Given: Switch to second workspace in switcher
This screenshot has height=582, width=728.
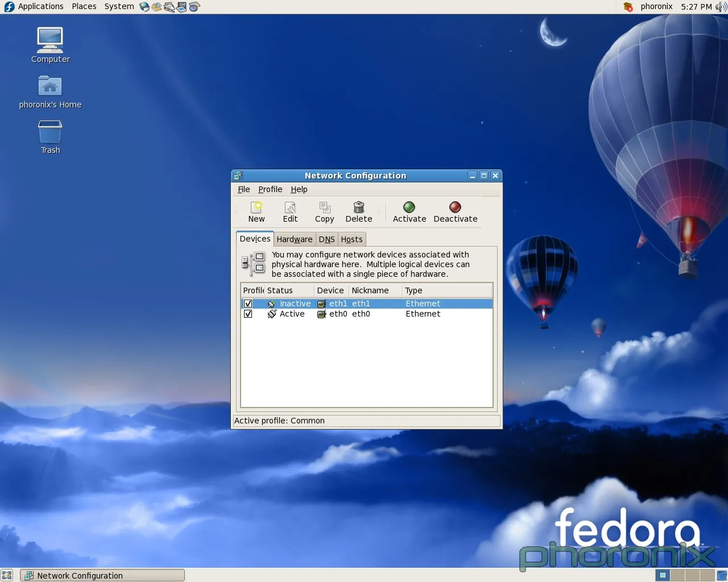Looking at the screenshot, I should point(677,575).
